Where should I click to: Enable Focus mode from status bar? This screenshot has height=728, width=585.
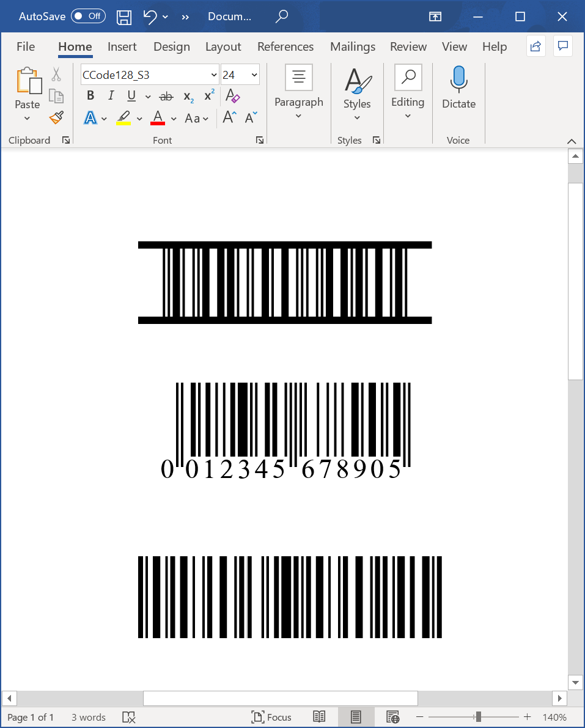pyautogui.click(x=271, y=717)
